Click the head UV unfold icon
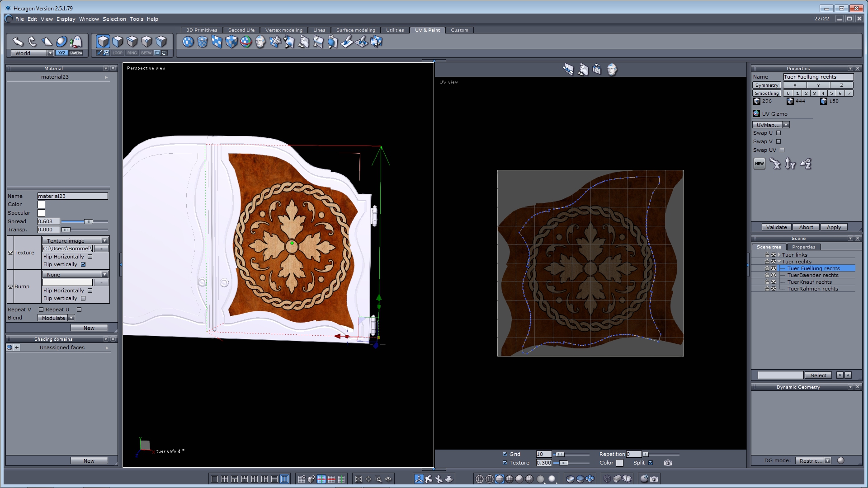The width and height of the screenshot is (868, 488). tap(260, 42)
